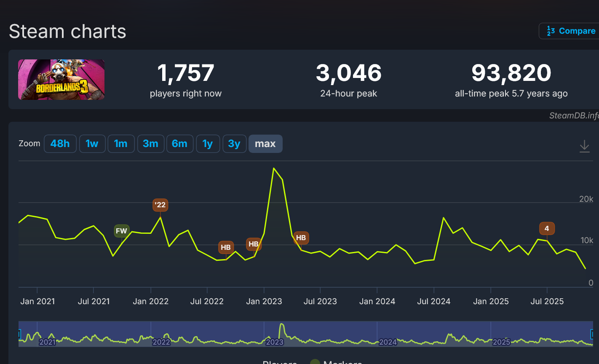Click the green FW marker badge
The image size is (599, 364).
pyautogui.click(x=121, y=231)
